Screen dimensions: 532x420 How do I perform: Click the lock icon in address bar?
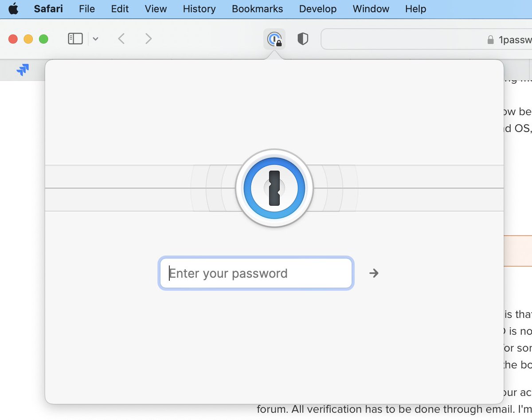click(490, 40)
